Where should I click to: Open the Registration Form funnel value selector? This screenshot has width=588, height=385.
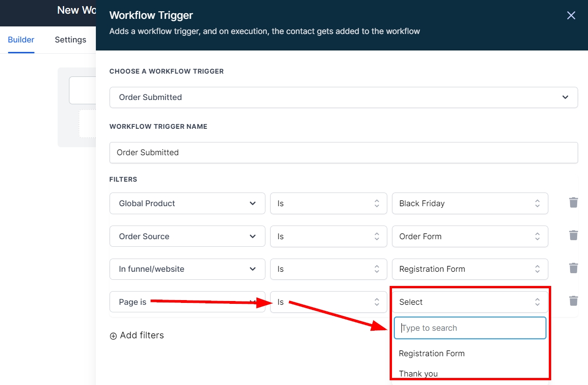(469, 269)
